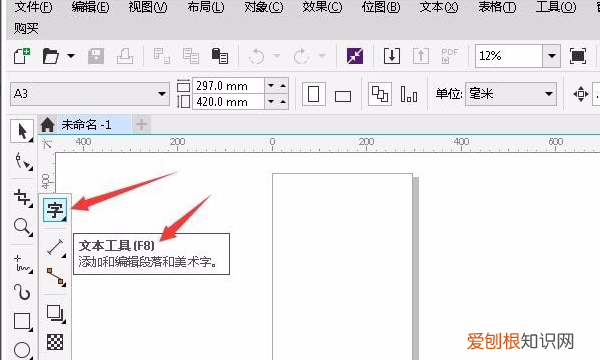This screenshot has width=600, height=360.
Task: Select the Crop tool
Action: 23,198
